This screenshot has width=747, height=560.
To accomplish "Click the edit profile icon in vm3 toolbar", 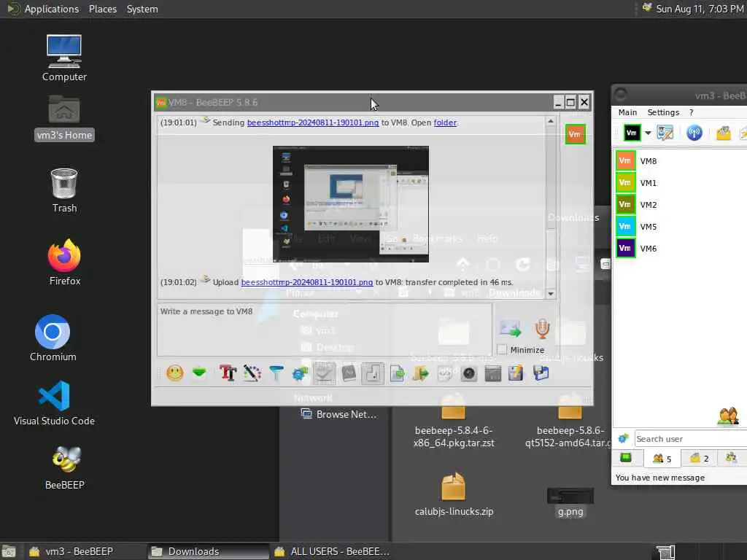I will [665, 133].
